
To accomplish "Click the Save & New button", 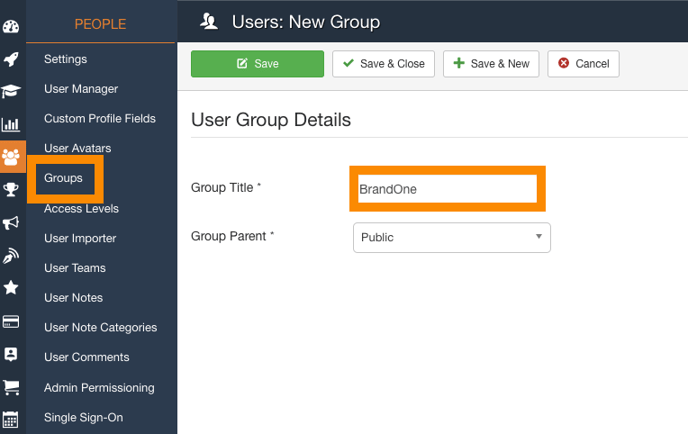I will pyautogui.click(x=491, y=64).
